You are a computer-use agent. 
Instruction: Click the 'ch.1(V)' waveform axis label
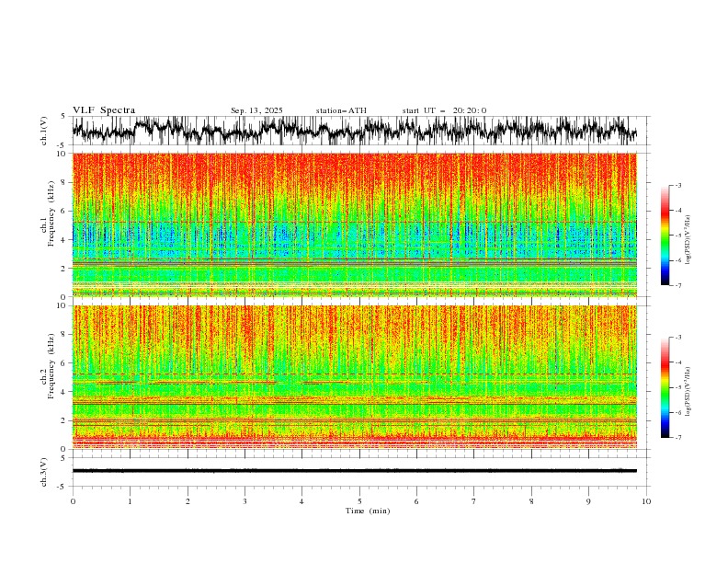[44, 131]
